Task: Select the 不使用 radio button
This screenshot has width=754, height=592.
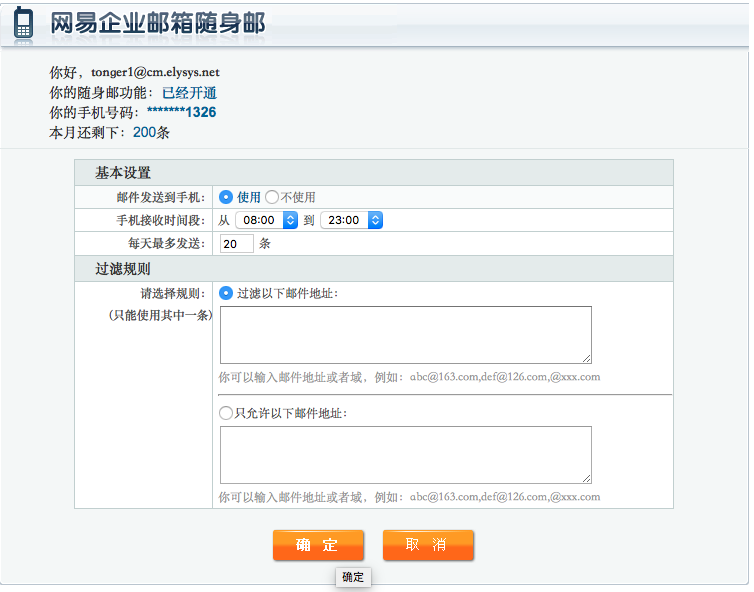Action: 272,197
